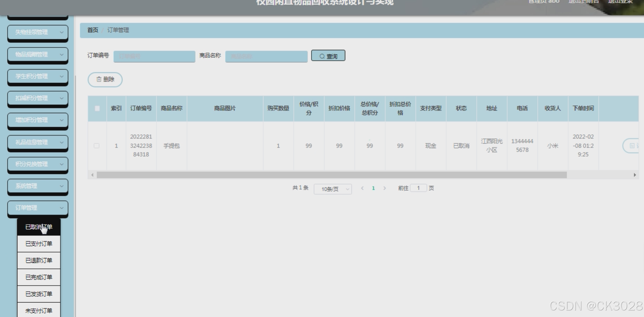
Task: Check the checkbox for order row 1
Action: click(97, 146)
